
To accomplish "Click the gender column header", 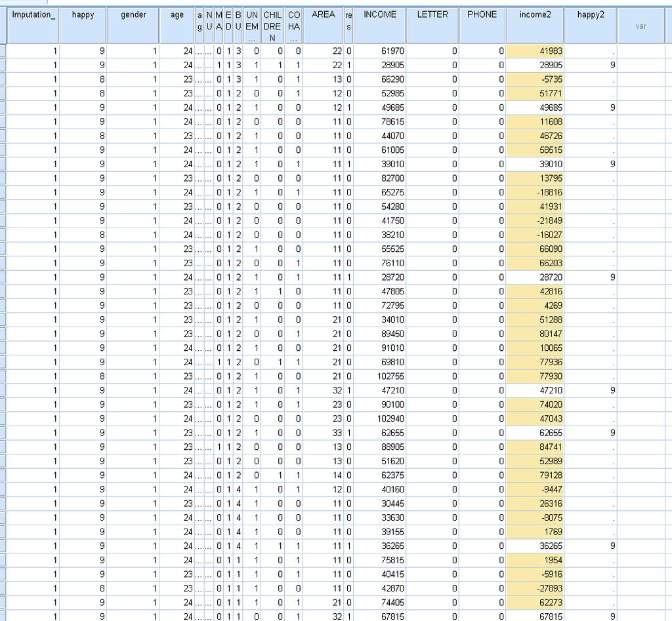I will 133,26.
